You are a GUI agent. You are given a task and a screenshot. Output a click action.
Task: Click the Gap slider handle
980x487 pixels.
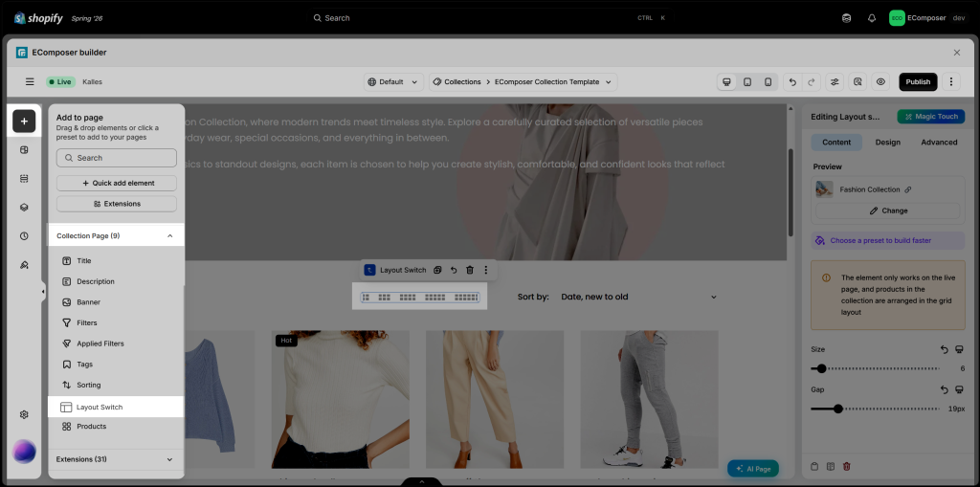pyautogui.click(x=838, y=409)
